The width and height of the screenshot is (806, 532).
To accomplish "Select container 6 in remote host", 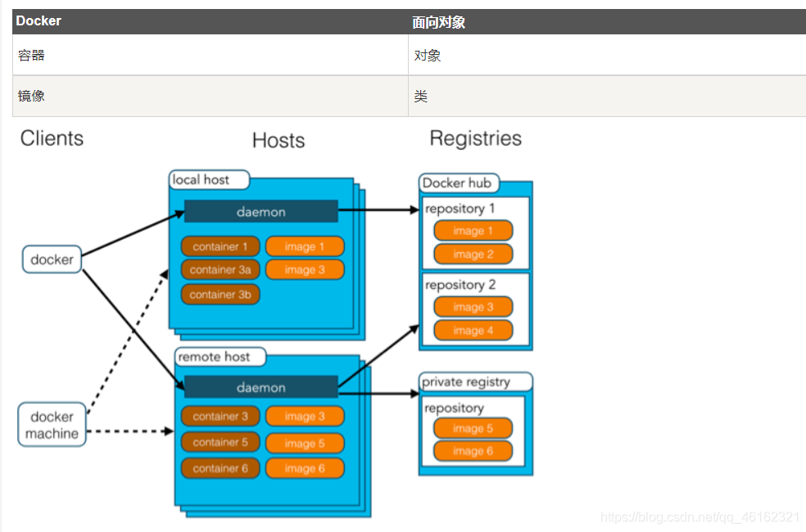I will (220, 468).
